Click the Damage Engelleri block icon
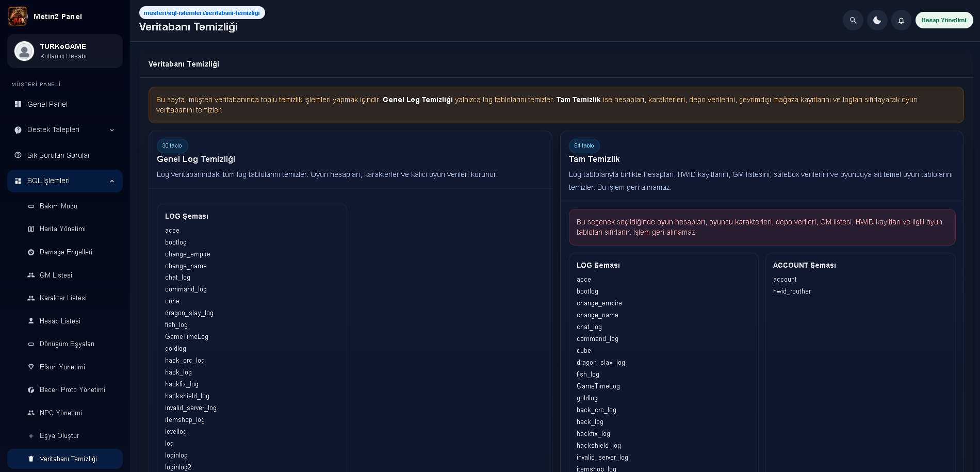 [x=31, y=252]
